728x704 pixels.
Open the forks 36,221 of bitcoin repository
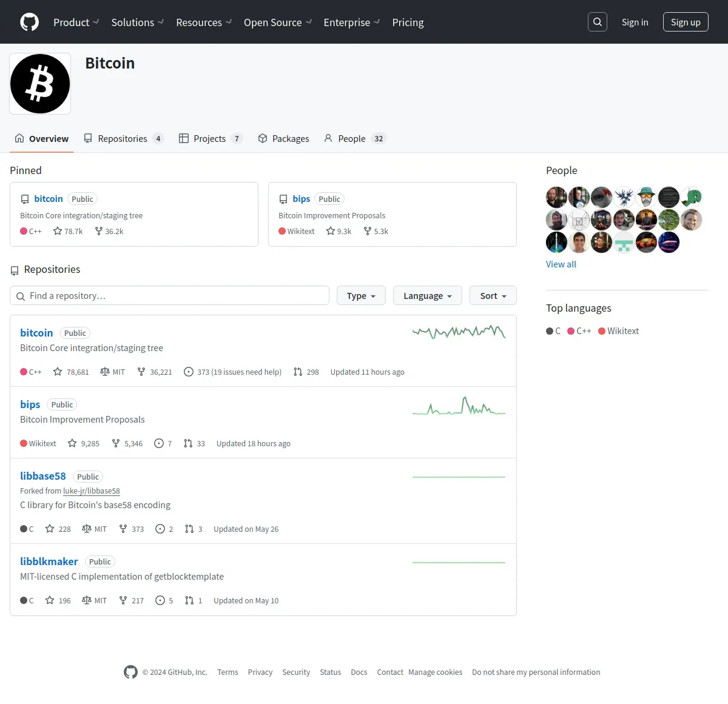pos(155,372)
